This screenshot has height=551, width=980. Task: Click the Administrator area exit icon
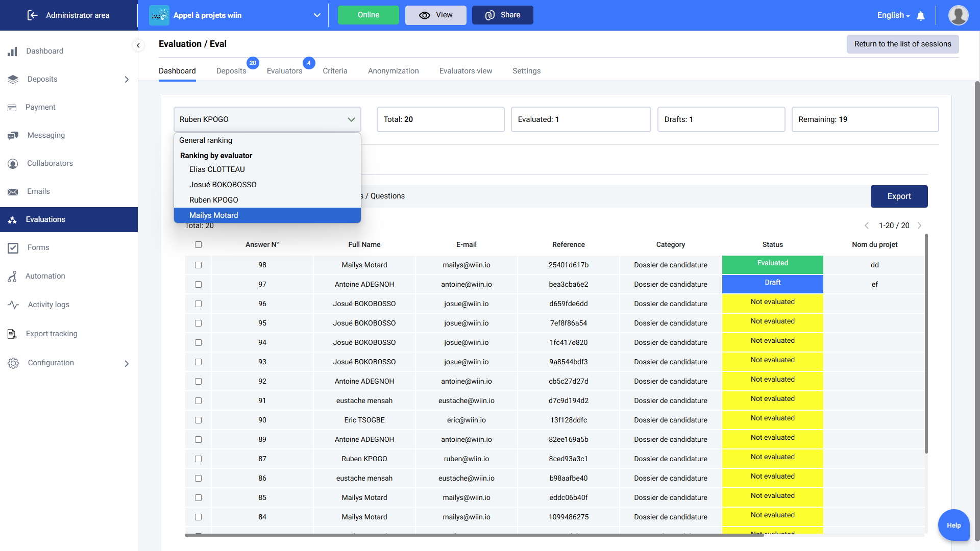coord(32,15)
